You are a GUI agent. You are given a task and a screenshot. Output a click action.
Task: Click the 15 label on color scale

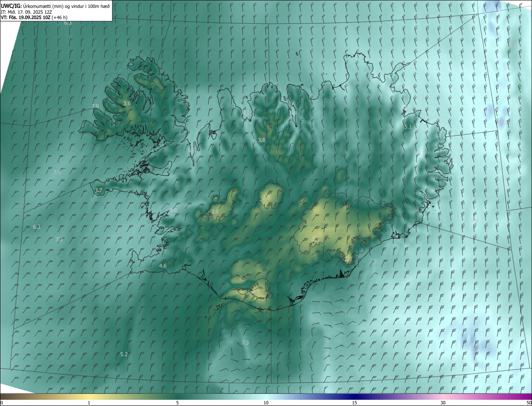[x=355, y=403]
